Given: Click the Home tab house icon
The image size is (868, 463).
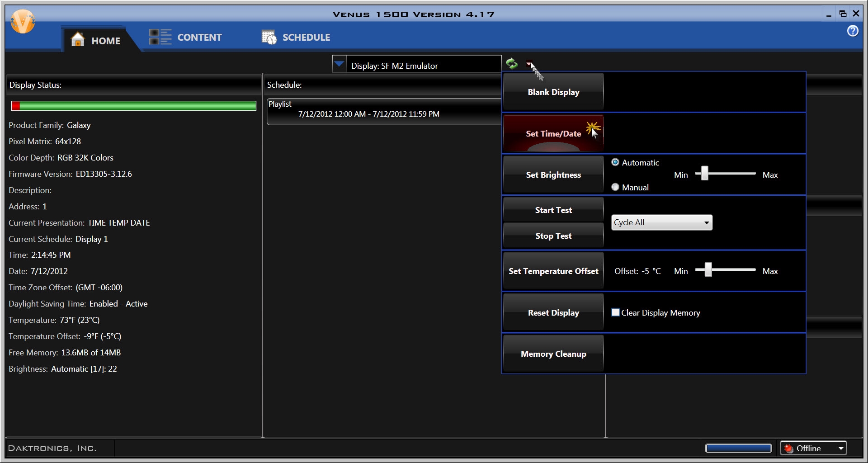Looking at the screenshot, I should (x=78, y=40).
